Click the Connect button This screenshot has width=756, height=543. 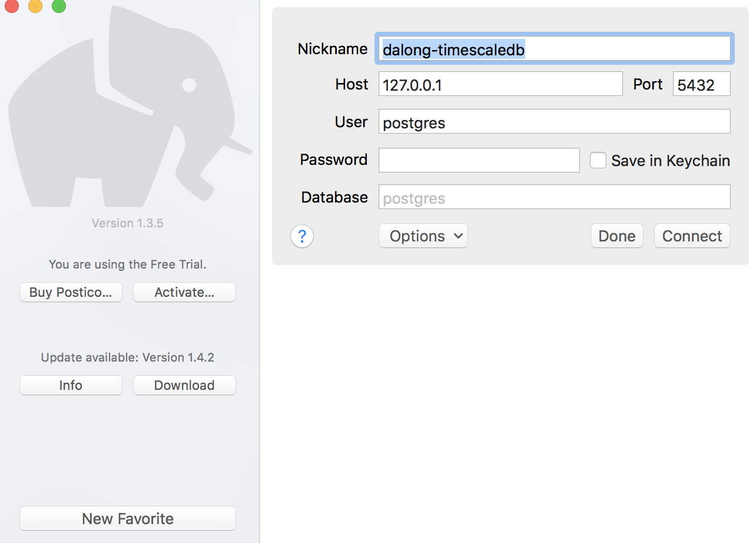pos(692,236)
